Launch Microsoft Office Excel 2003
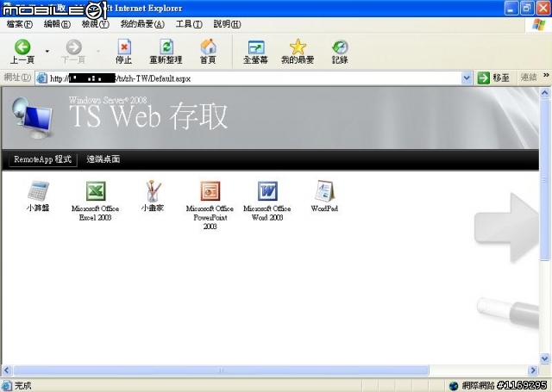The height and width of the screenshot is (392, 552). tap(96, 201)
